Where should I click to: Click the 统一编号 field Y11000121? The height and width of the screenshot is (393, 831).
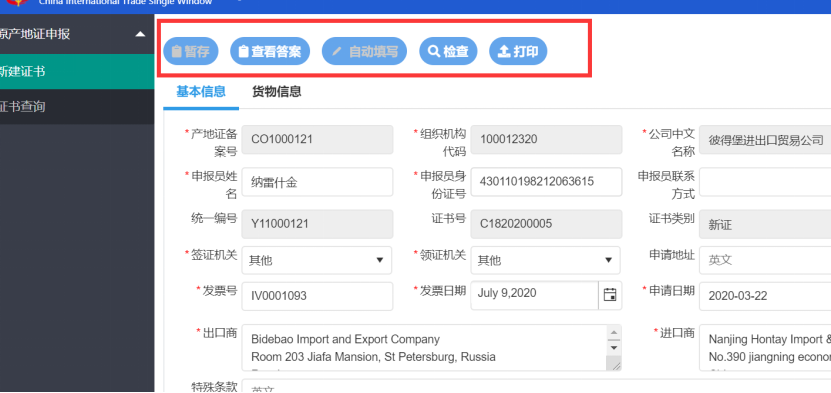click(x=317, y=224)
